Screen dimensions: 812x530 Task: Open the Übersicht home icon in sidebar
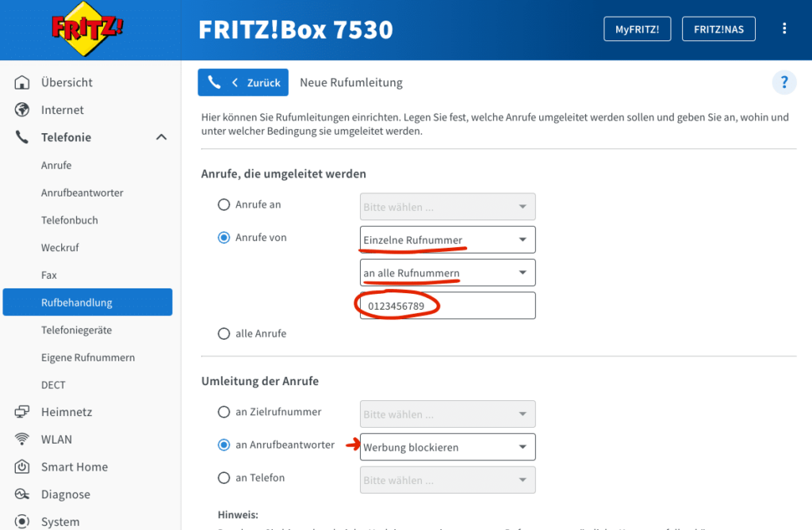coord(22,82)
